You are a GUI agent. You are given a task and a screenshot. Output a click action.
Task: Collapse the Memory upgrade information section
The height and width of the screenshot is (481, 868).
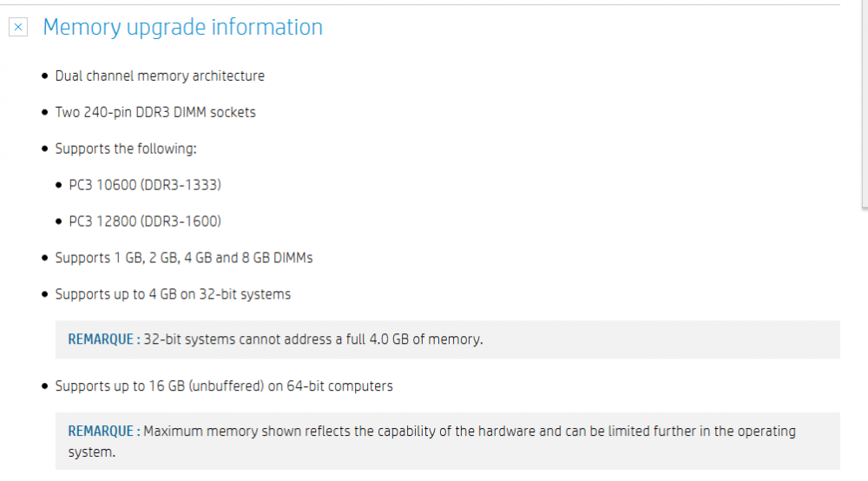point(18,28)
